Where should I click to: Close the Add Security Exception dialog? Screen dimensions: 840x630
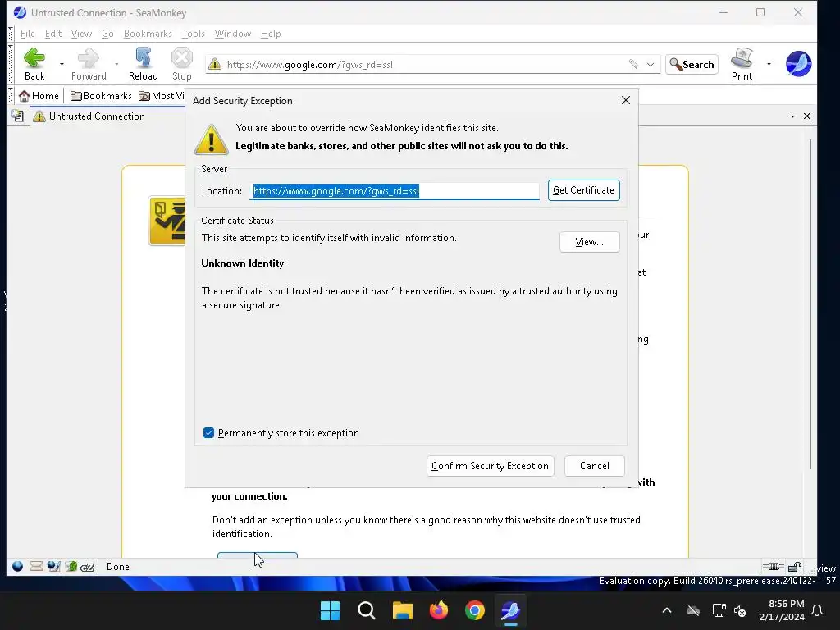[626, 100]
